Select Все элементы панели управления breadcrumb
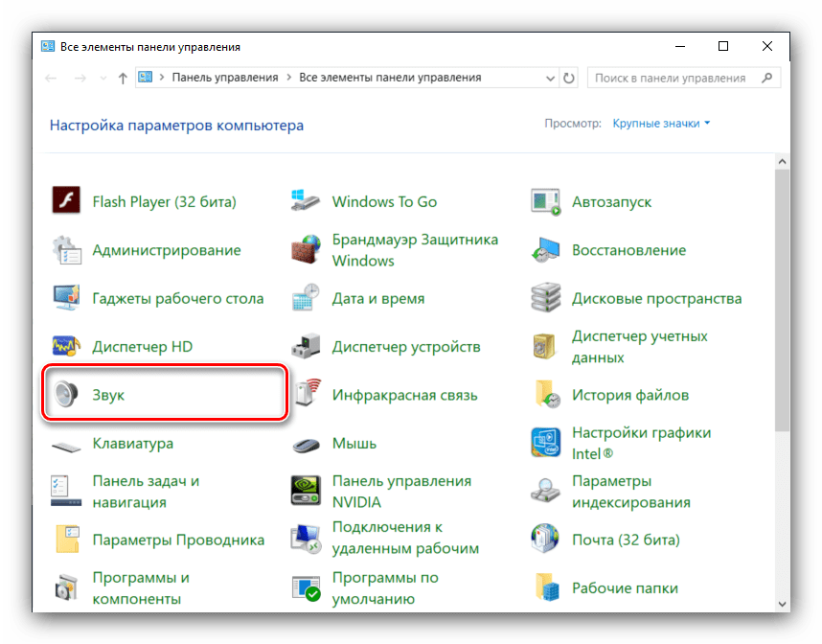 point(390,78)
